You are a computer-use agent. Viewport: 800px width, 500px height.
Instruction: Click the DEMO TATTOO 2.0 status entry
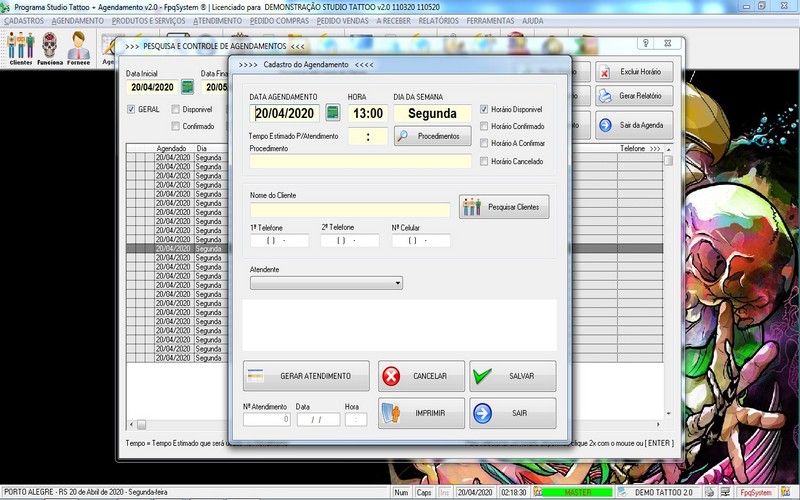tap(663, 492)
